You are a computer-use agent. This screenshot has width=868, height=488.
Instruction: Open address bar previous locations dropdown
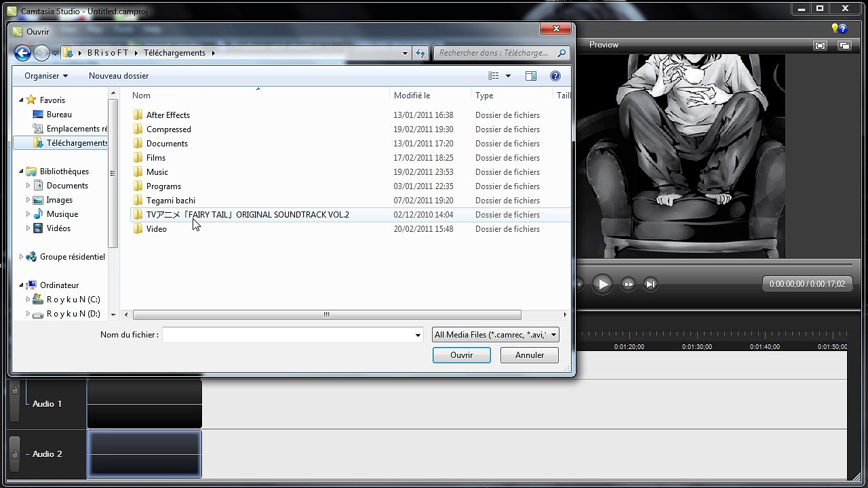pyautogui.click(x=405, y=53)
